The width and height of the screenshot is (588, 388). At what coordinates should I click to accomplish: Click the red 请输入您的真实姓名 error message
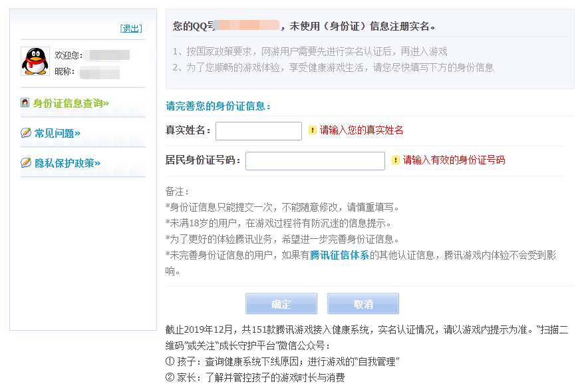[x=361, y=130]
